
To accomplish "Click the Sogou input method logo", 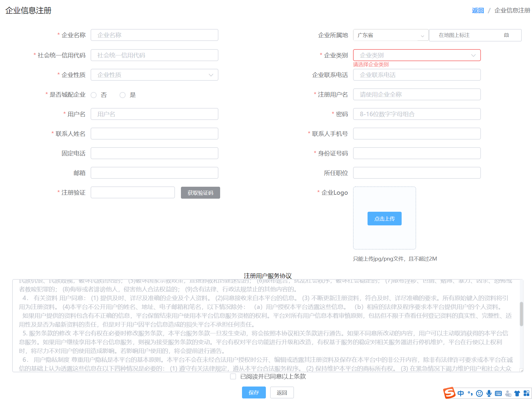I will tap(449, 393).
